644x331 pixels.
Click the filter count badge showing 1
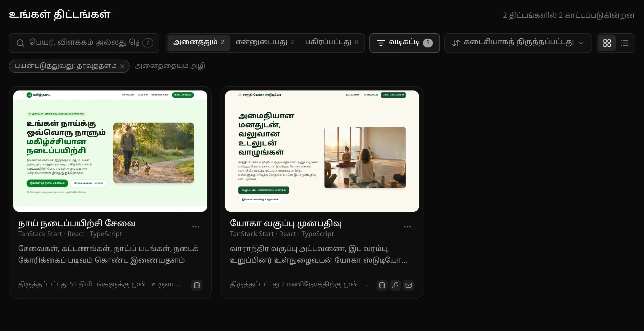pyautogui.click(x=428, y=43)
